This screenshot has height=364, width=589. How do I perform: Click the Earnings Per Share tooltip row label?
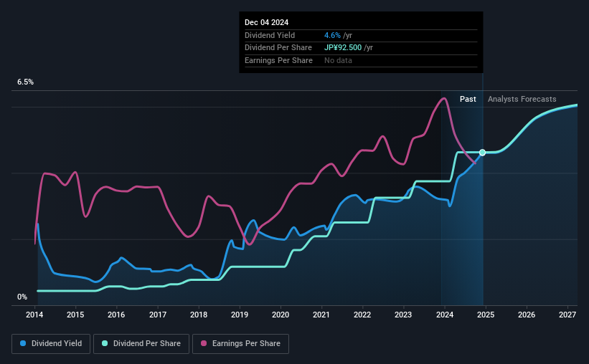click(x=278, y=60)
